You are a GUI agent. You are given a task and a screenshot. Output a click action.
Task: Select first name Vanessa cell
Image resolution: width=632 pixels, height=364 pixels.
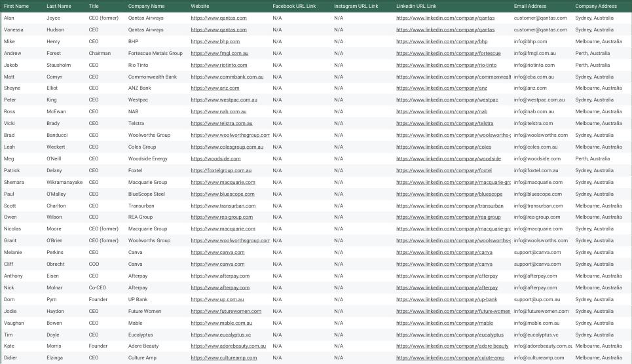14,30
